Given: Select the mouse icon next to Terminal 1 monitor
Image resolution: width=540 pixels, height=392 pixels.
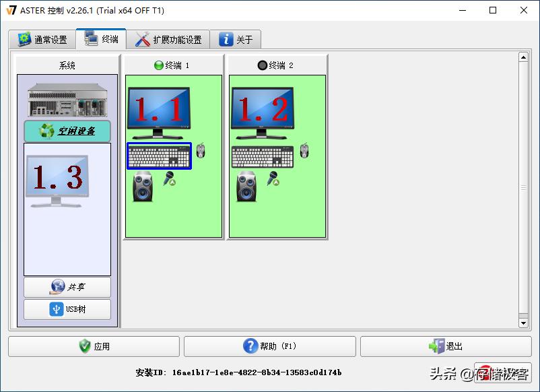Looking at the screenshot, I should coord(201,152).
